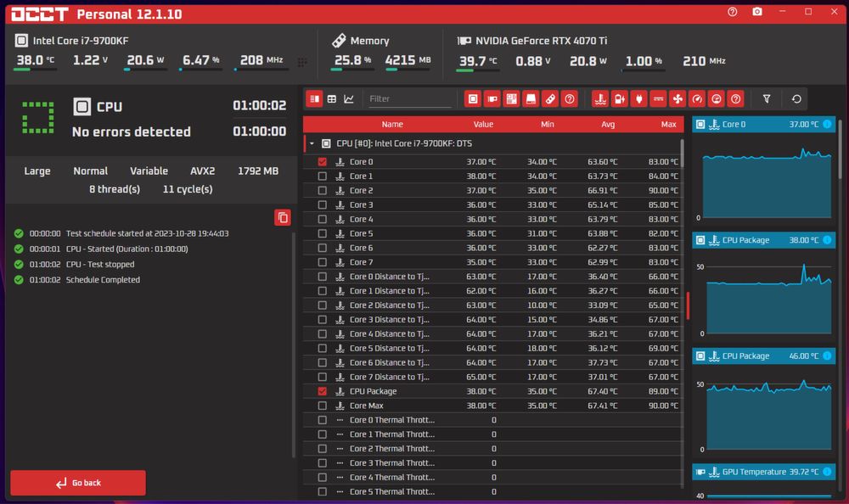Screen dimensions: 849x504
Task: Uncheck the Core 0 sensor checkbox
Action: pyautogui.click(x=322, y=161)
